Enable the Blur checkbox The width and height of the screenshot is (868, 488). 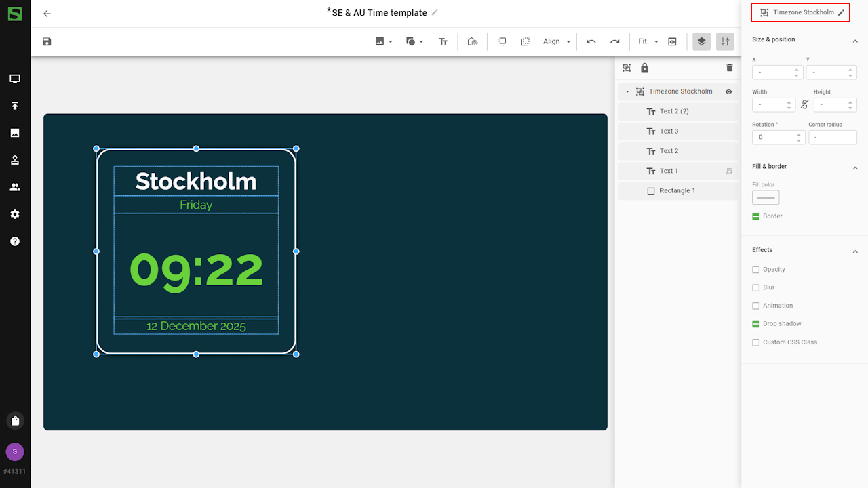coord(756,288)
